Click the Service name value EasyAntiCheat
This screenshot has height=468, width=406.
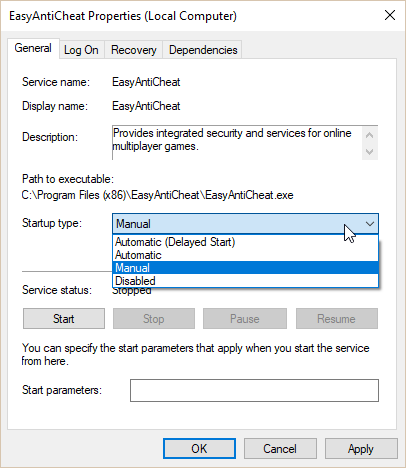pos(146,82)
